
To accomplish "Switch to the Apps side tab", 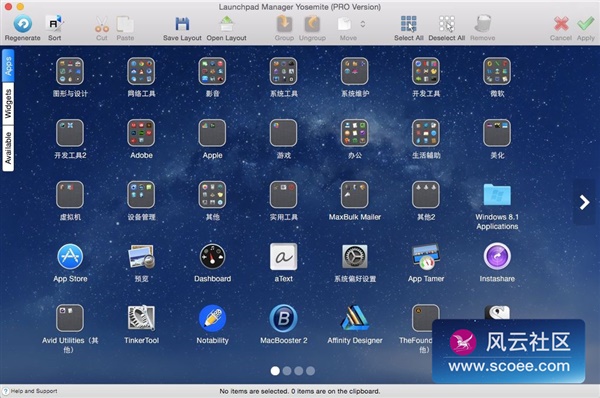I will (x=8, y=65).
